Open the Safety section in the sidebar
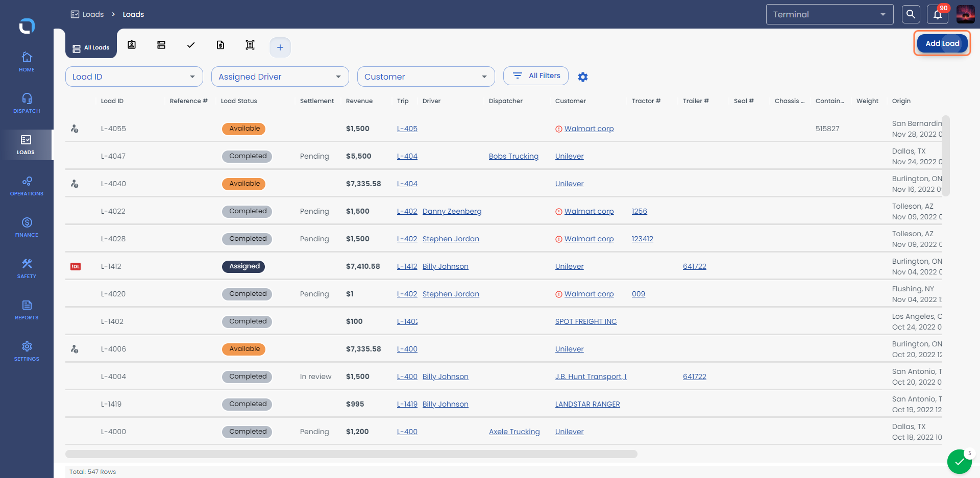 (x=27, y=268)
